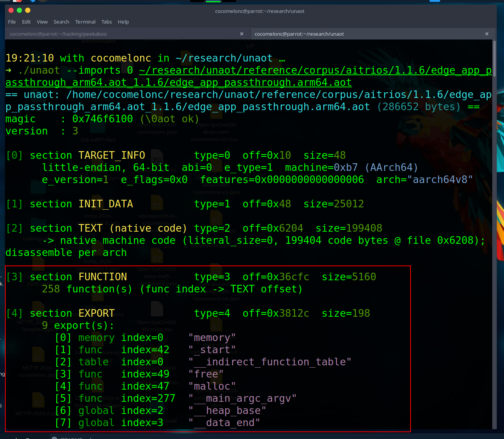Viewport: 504px width, 439px height.
Task: Click the "_start" export name
Action: point(212,350)
